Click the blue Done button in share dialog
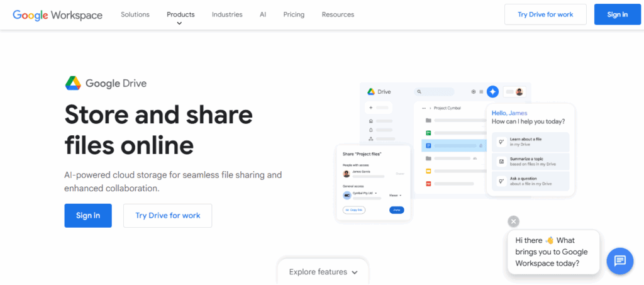 [x=396, y=210]
